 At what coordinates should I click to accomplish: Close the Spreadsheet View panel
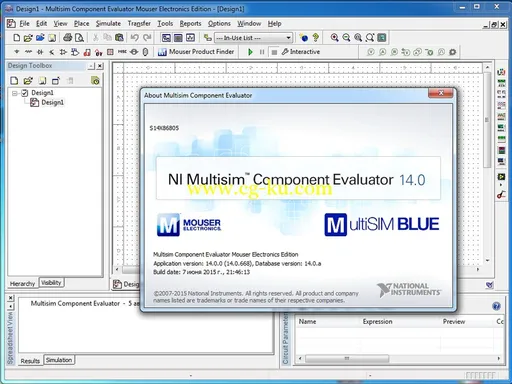[x=11, y=298]
